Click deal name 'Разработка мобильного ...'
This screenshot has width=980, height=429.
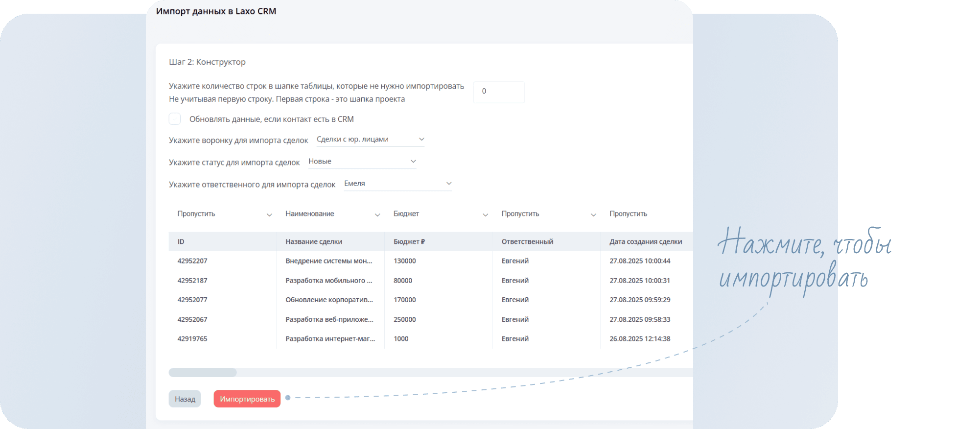(x=328, y=281)
